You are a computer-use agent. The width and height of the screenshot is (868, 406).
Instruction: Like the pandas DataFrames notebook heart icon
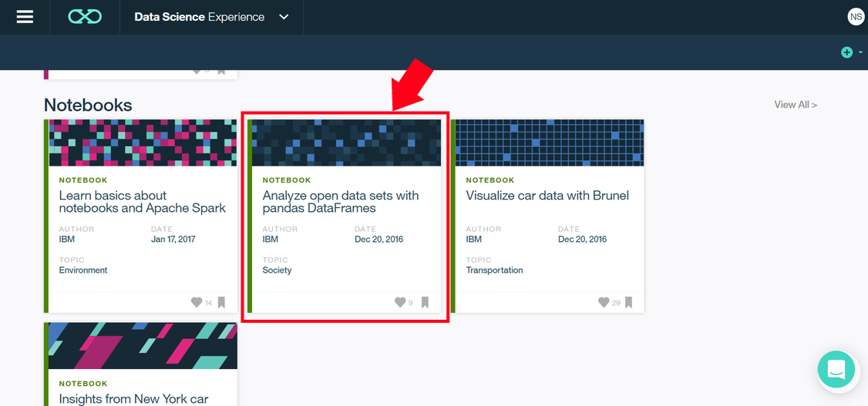click(400, 302)
